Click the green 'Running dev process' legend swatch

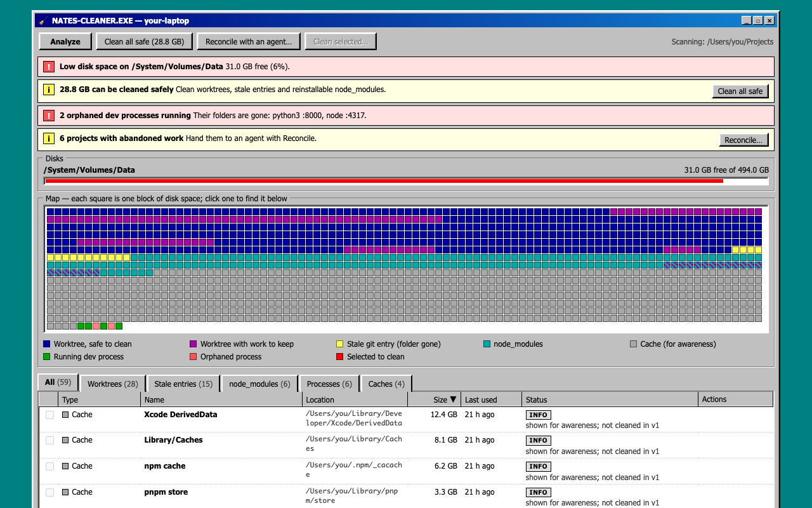[x=47, y=357]
